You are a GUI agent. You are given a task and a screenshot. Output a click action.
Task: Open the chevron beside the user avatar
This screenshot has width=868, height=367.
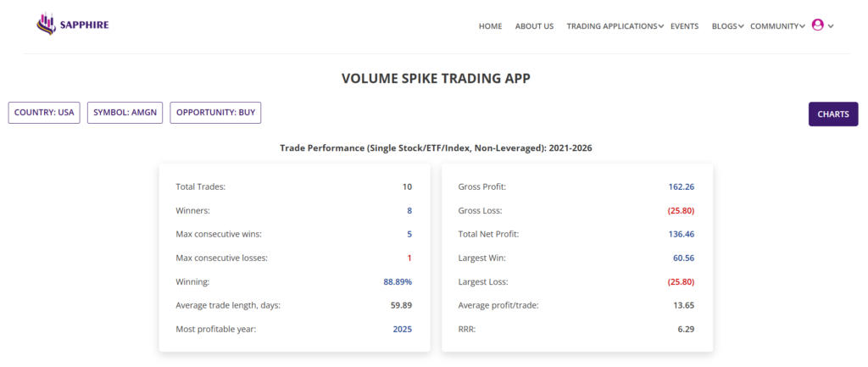pos(832,26)
